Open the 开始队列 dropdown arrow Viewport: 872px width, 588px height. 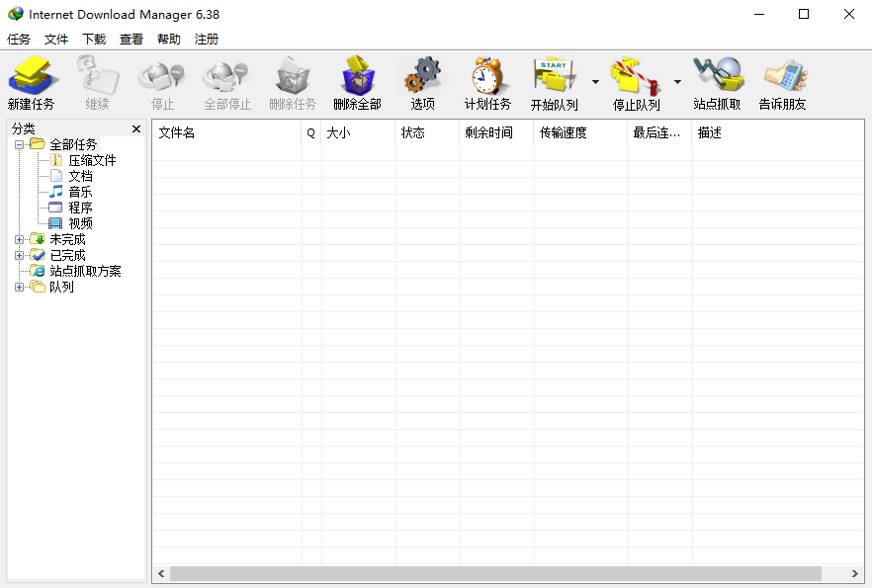tap(595, 82)
